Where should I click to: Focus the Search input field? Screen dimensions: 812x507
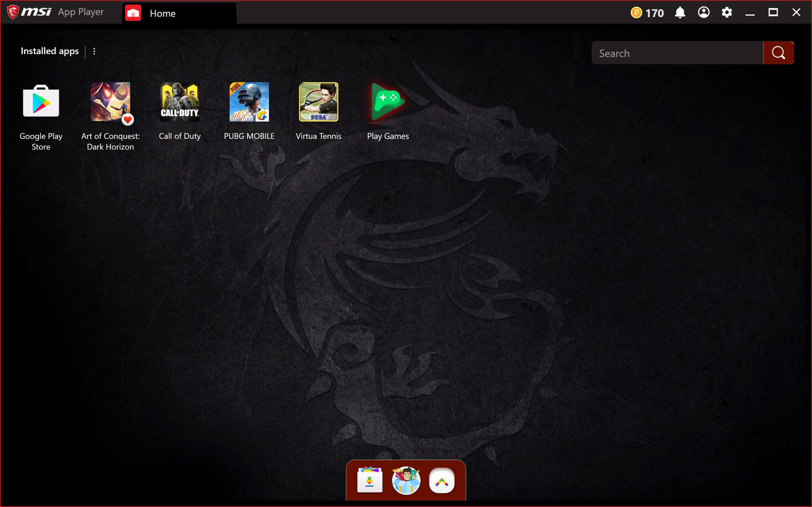click(x=677, y=53)
